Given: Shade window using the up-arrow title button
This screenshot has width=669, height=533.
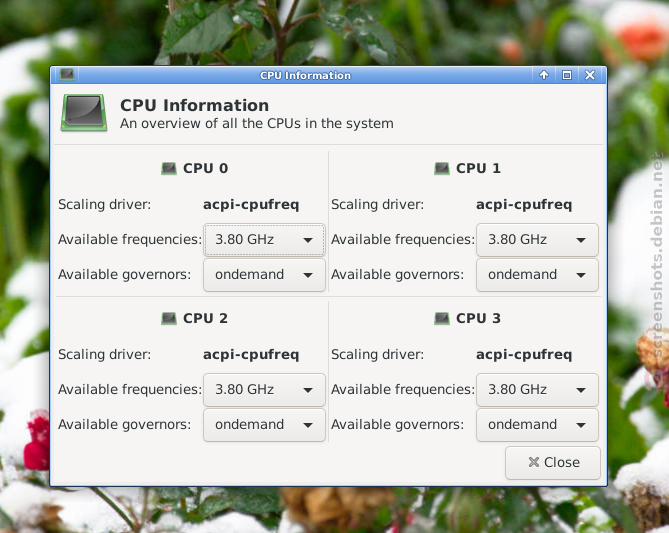Looking at the screenshot, I should point(544,76).
